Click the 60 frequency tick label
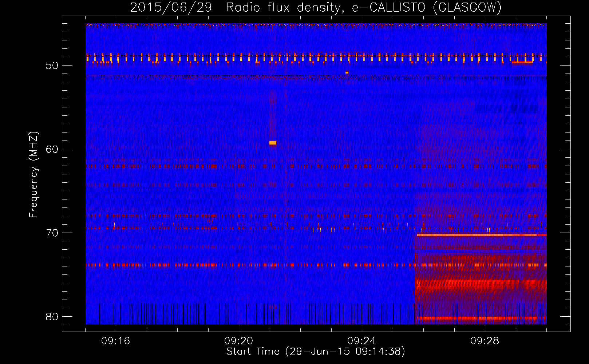The width and height of the screenshot is (589, 364). (x=52, y=149)
